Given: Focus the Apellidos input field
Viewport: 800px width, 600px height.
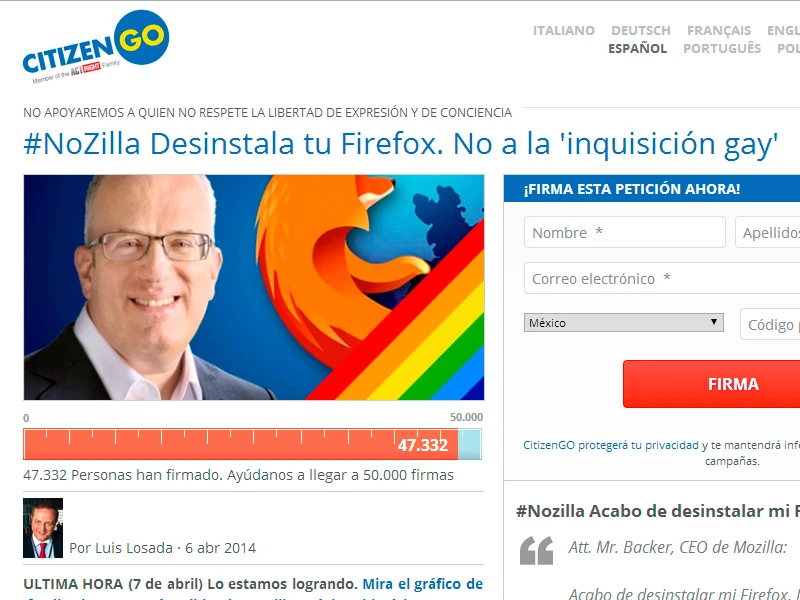Looking at the screenshot, I should click(767, 232).
